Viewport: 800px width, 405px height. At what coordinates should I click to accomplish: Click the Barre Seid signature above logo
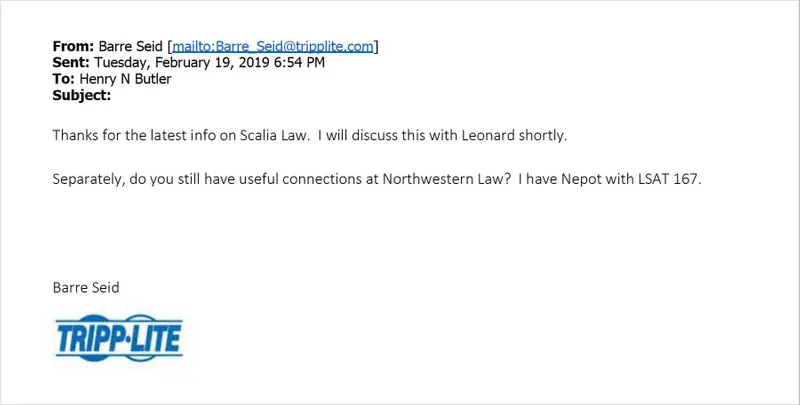point(86,287)
